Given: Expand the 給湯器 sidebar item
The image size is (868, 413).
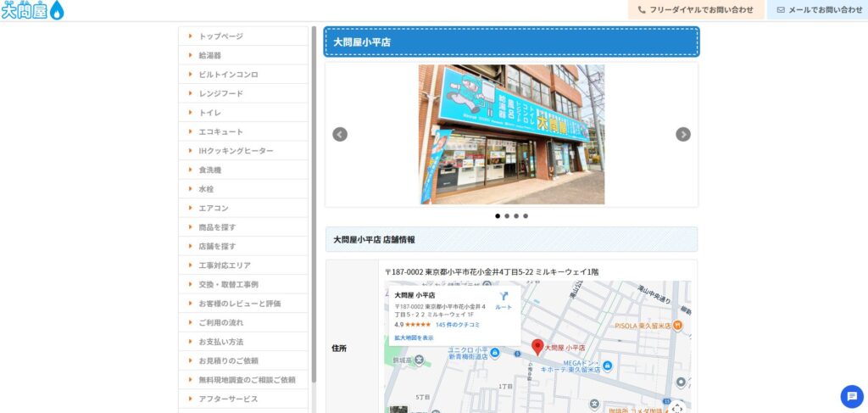Looking at the screenshot, I should (209, 55).
